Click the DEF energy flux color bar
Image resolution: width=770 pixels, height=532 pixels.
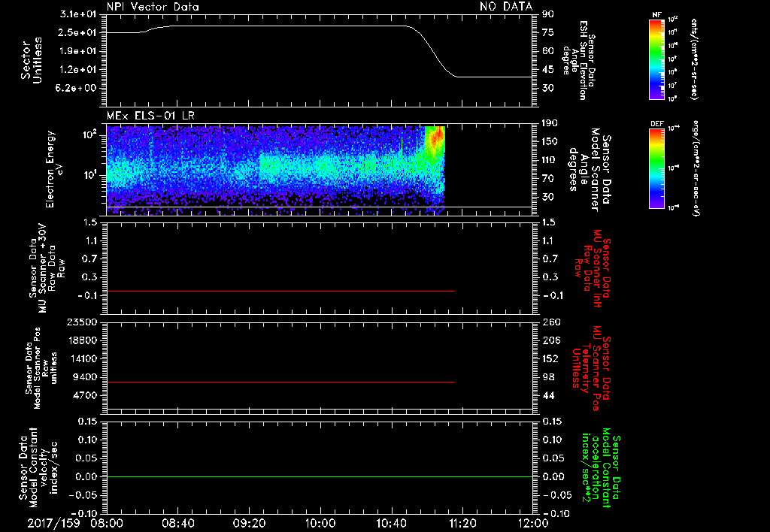656,168
